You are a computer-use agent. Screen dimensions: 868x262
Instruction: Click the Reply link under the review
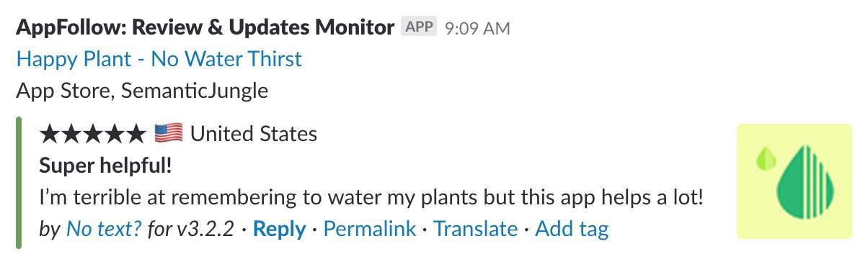(280, 229)
